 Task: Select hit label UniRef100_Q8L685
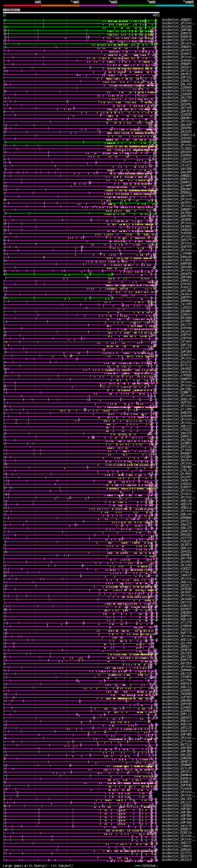[x=177, y=125]
